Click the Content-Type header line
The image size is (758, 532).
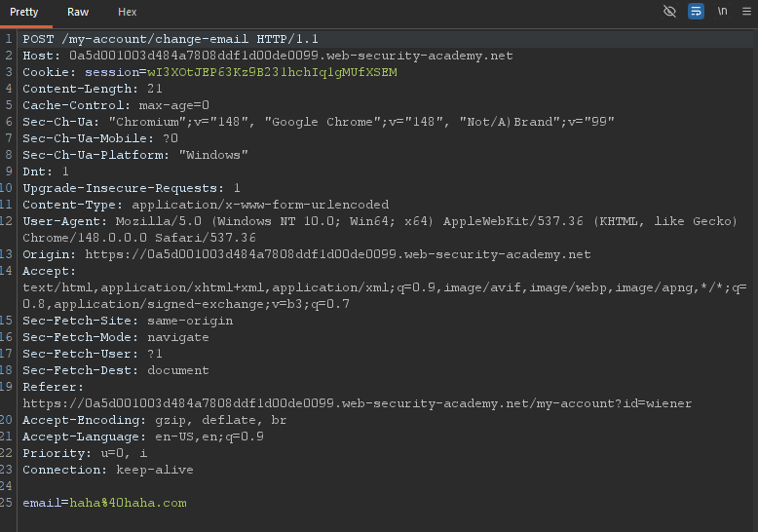click(x=206, y=205)
